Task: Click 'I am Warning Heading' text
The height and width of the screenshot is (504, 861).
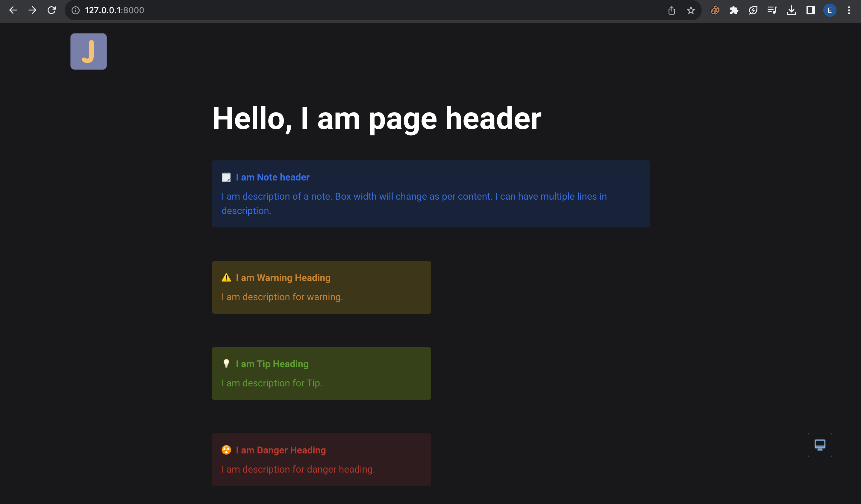Action: click(x=283, y=278)
